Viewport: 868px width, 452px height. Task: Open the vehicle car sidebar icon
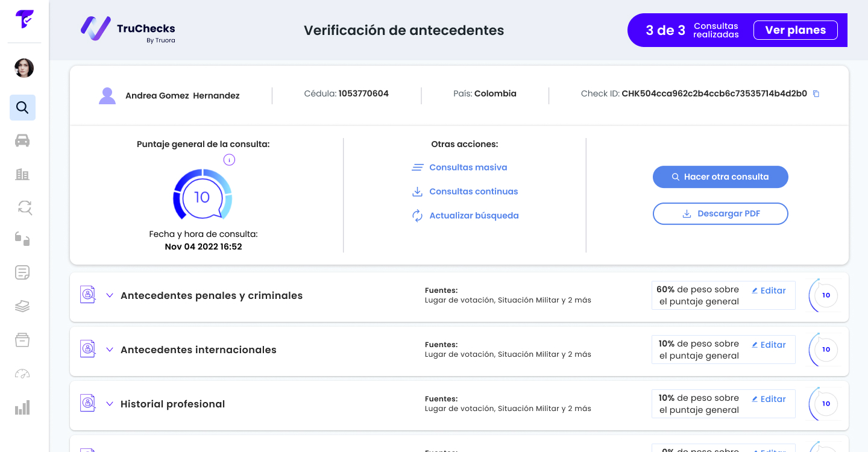pos(22,140)
